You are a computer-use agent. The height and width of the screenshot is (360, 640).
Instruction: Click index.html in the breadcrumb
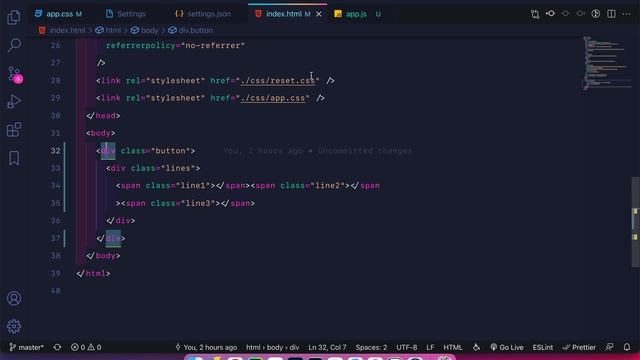67,30
